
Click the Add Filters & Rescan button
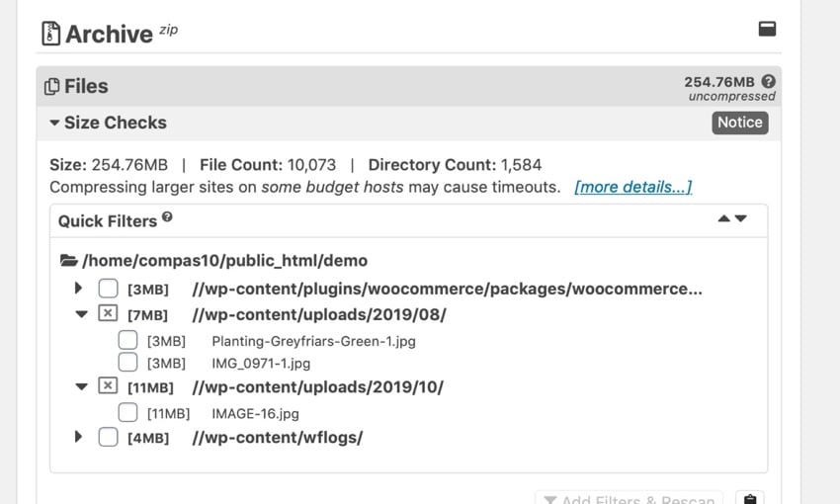(629, 499)
